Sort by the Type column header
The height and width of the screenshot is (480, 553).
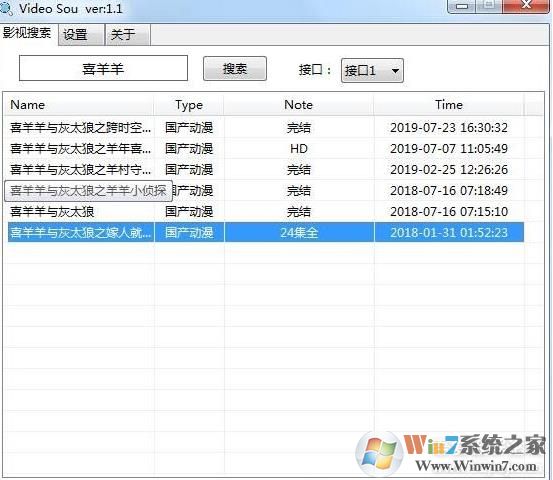tap(189, 105)
